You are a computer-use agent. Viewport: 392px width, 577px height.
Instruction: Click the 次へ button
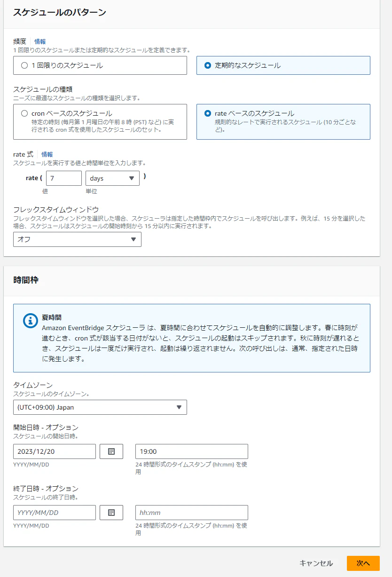point(363,563)
